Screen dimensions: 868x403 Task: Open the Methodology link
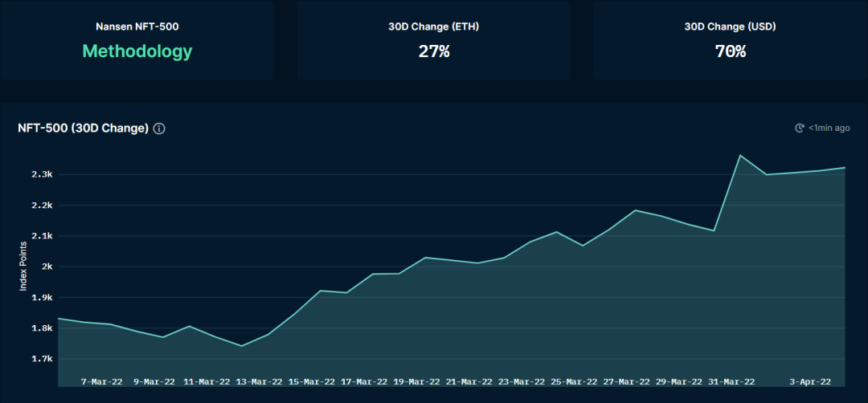137,51
